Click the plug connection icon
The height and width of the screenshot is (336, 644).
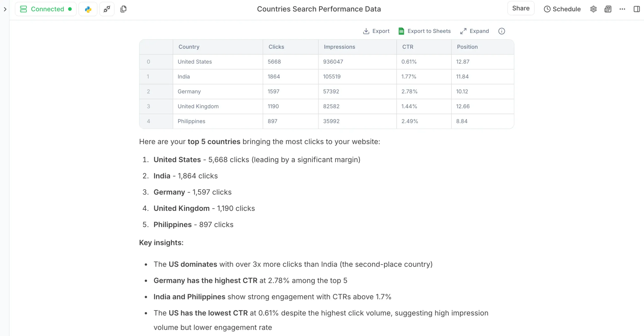pos(107,9)
